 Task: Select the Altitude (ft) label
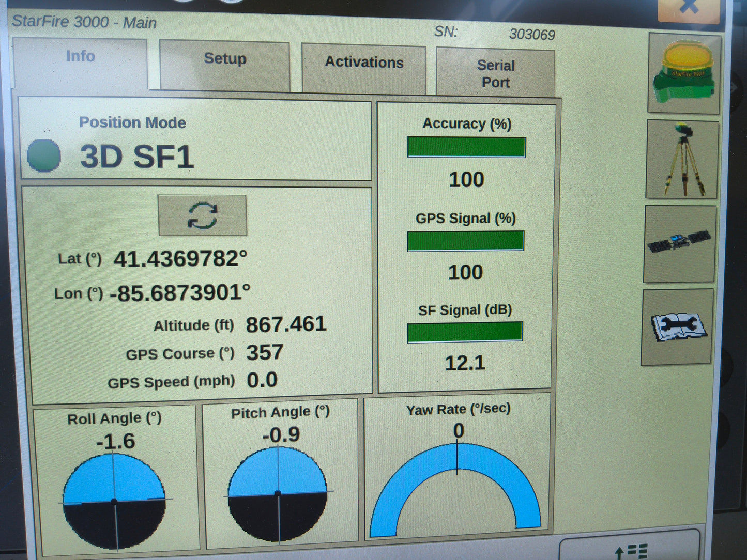[194, 326]
